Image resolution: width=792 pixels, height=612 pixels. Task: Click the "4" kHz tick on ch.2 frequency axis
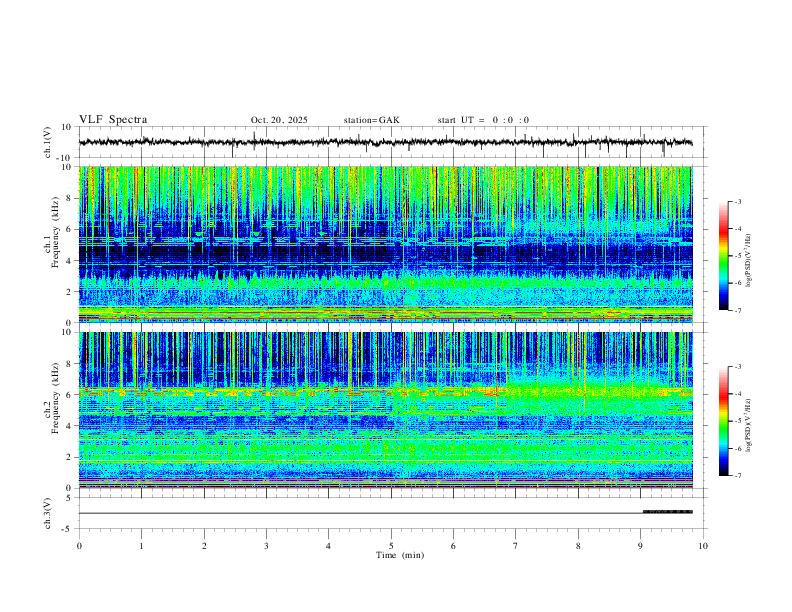tap(69, 426)
